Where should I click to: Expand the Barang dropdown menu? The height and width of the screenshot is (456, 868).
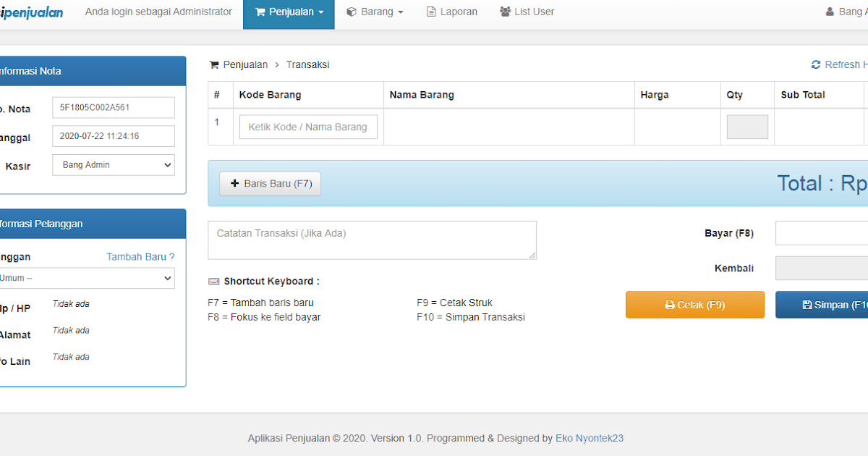[x=374, y=11]
